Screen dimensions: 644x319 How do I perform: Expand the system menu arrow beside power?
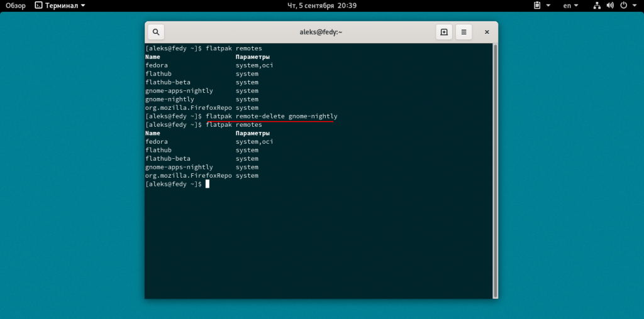tap(635, 6)
